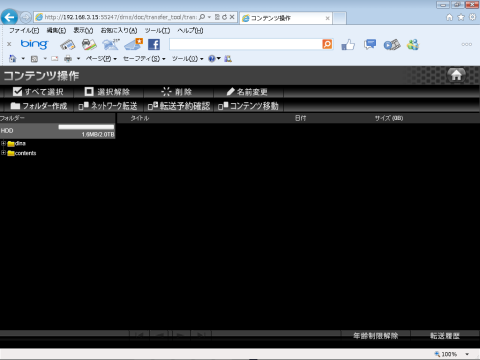
Task: Click the Bing toolbar search box
Action: coord(246,44)
